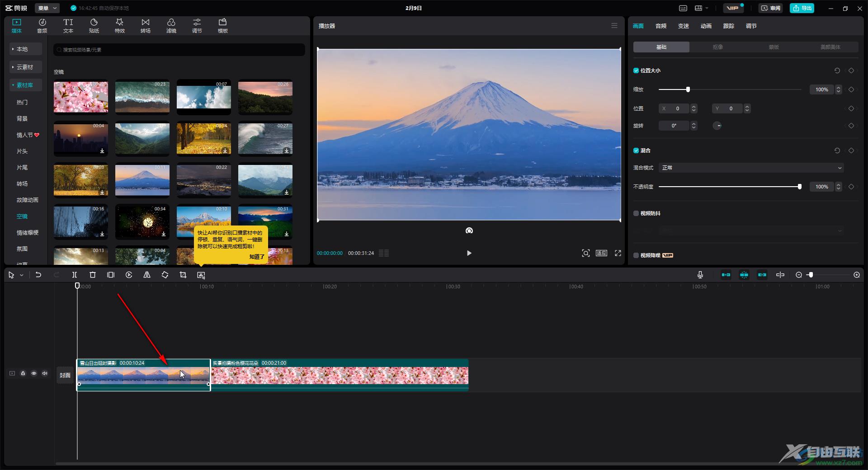Viewport: 868px width, 470px height.
Task: Click the keyboard shortcuts icon in title bar
Action: click(x=683, y=8)
